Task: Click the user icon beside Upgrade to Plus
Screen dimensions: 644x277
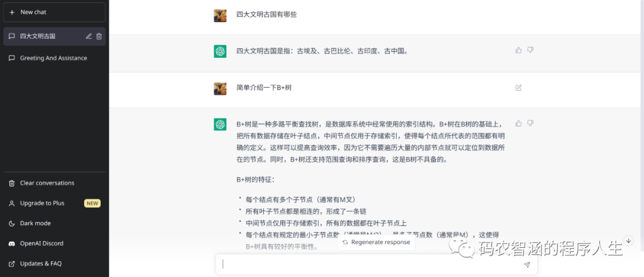Action: [x=11, y=203]
